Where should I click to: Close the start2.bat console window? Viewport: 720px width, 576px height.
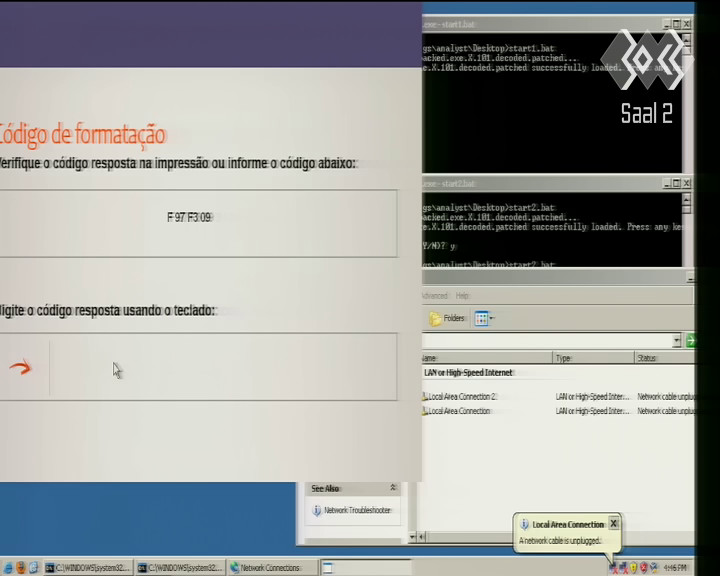point(686,183)
